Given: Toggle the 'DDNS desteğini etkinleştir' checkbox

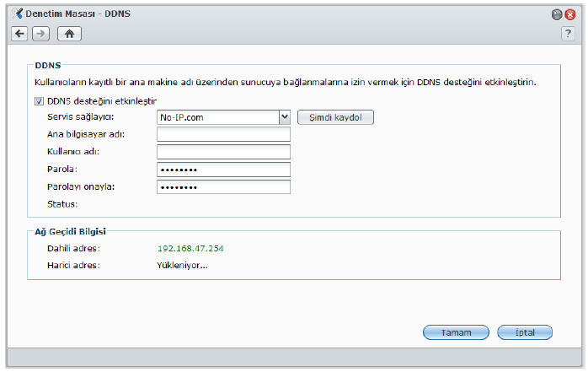Looking at the screenshot, I should coord(39,101).
